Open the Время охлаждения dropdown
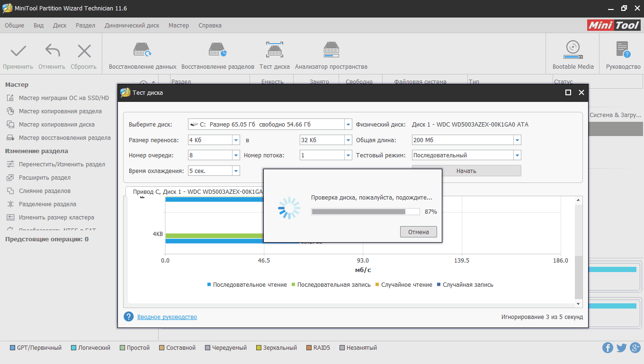The width and height of the screenshot is (644, 364). tap(236, 171)
